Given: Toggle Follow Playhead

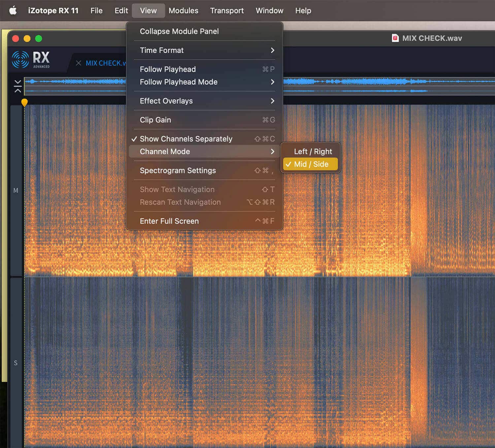Looking at the screenshot, I should point(205,69).
